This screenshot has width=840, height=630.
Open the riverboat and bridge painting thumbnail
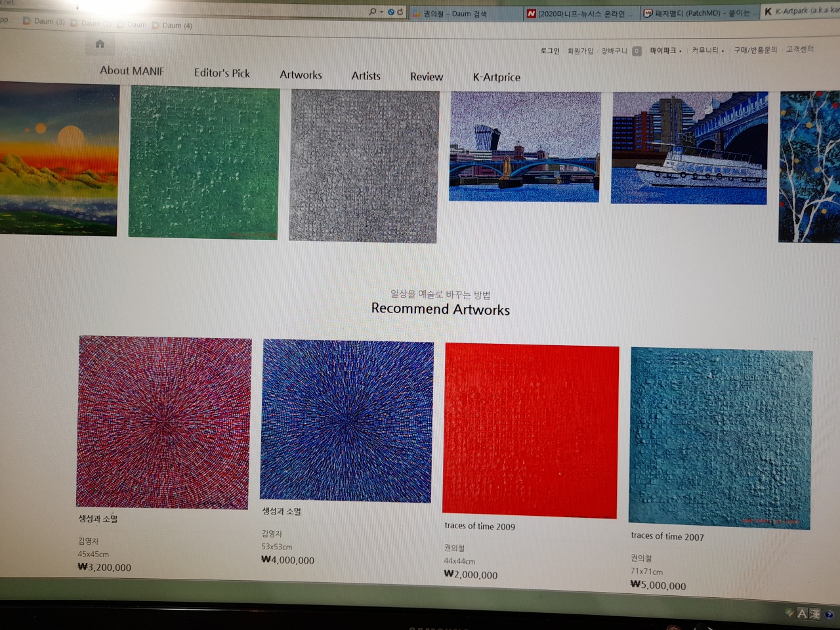pos(689,148)
